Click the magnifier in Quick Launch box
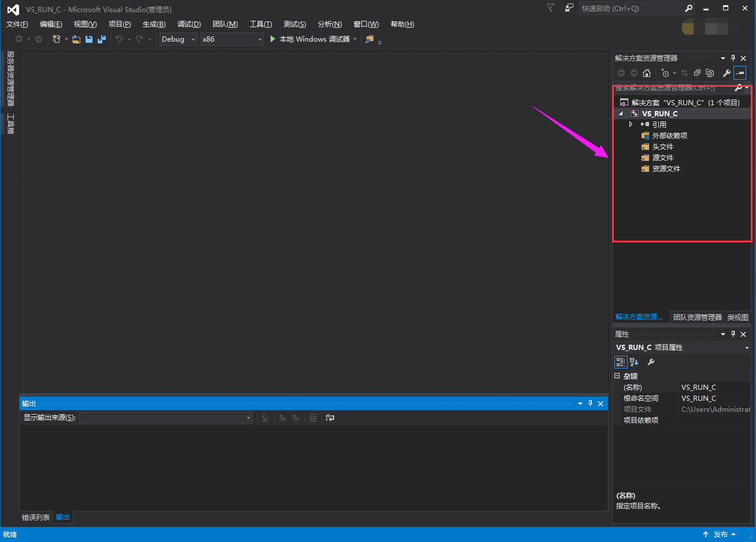The image size is (756, 542). coord(688,9)
